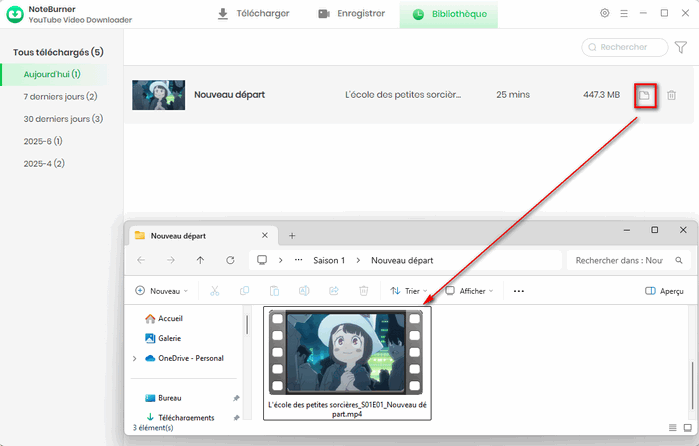Click the Delete trash icon in Explorer toolbar
The width and height of the screenshot is (699, 446).
click(x=364, y=291)
